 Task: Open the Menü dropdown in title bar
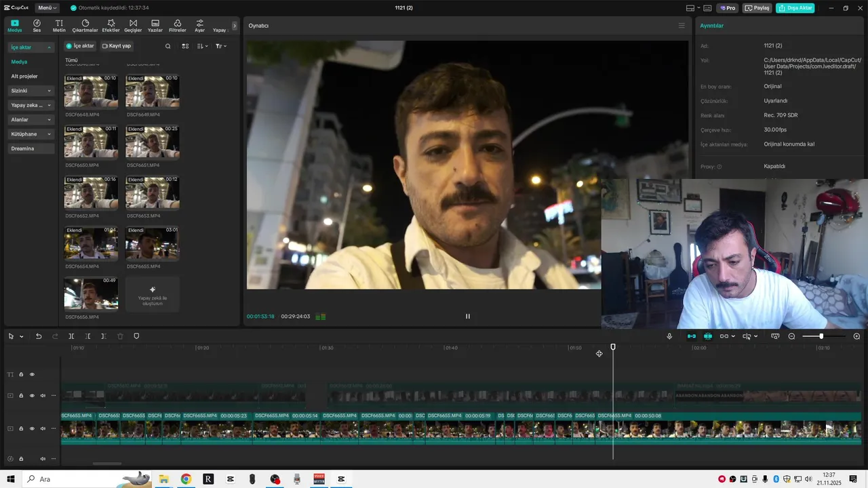pos(47,8)
